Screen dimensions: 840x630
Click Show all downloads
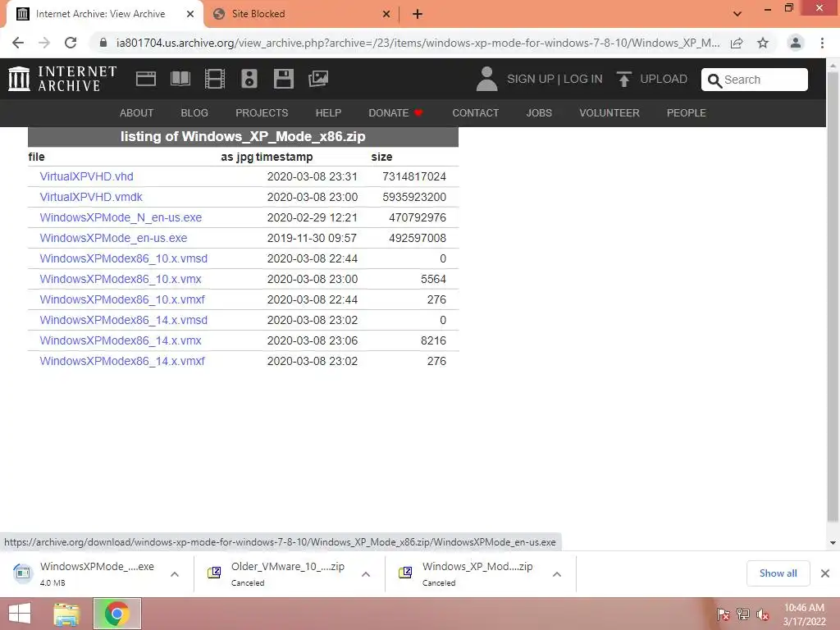click(778, 573)
